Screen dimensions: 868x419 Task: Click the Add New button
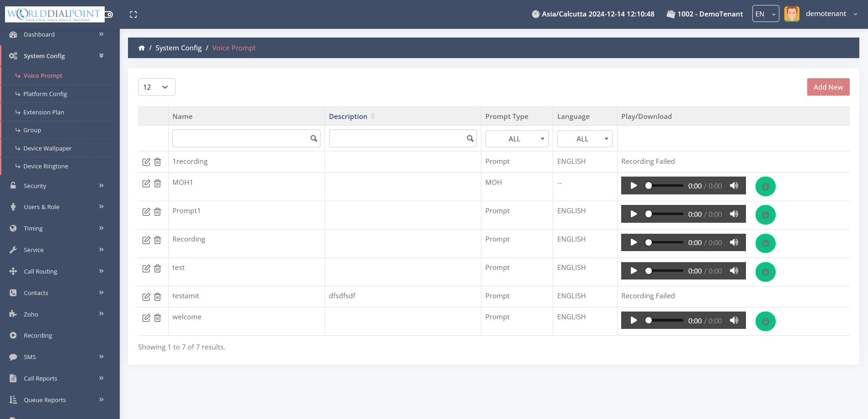tap(828, 87)
